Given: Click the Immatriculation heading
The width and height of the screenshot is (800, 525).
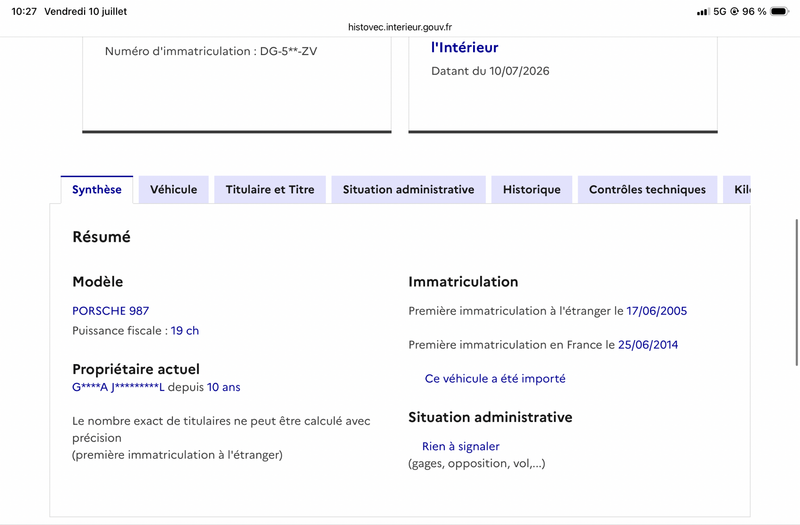Looking at the screenshot, I should pos(463,282).
